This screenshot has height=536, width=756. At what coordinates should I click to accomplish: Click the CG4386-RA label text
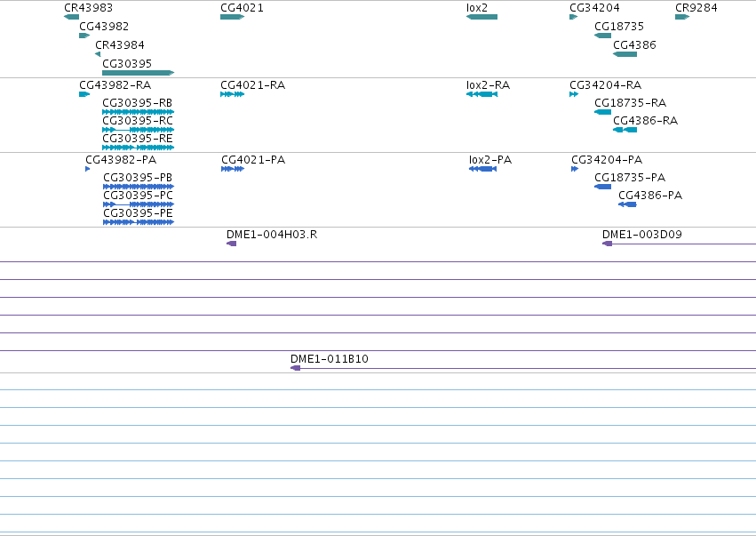(646, 121)
